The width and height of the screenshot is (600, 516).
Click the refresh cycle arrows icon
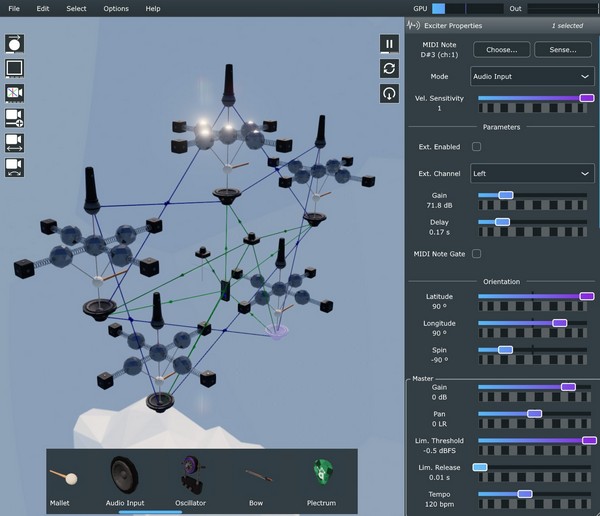coord(389,68)
